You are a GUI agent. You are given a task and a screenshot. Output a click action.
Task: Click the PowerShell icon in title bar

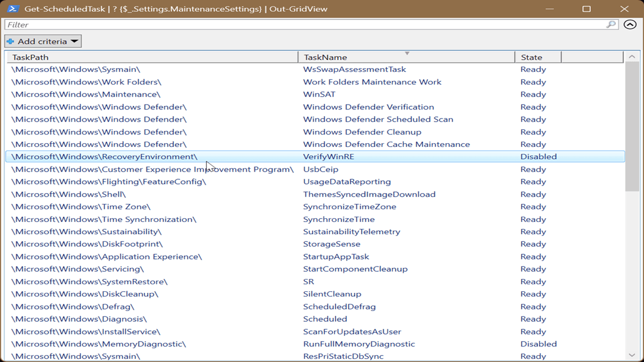[14, 9]
